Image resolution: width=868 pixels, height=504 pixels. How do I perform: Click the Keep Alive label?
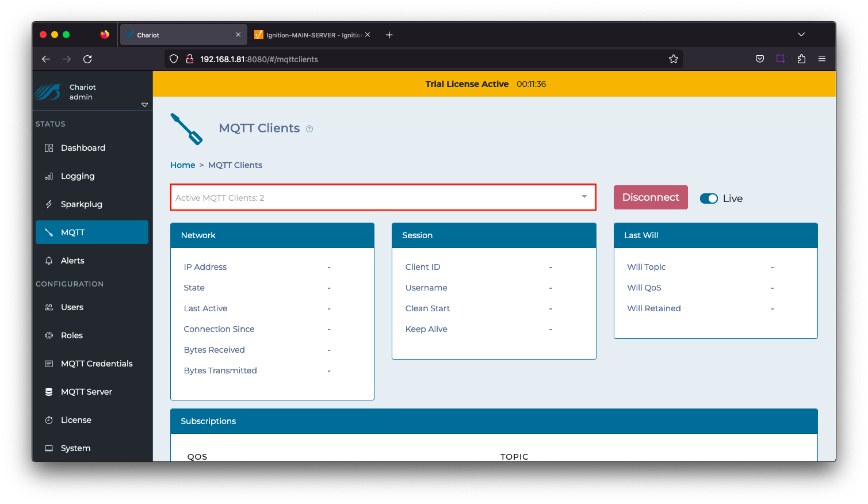point(426,329)
